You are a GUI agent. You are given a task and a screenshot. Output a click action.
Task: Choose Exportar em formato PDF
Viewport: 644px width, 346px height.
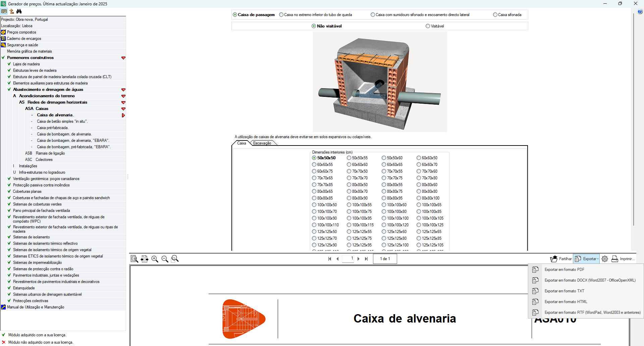[565, 269]
